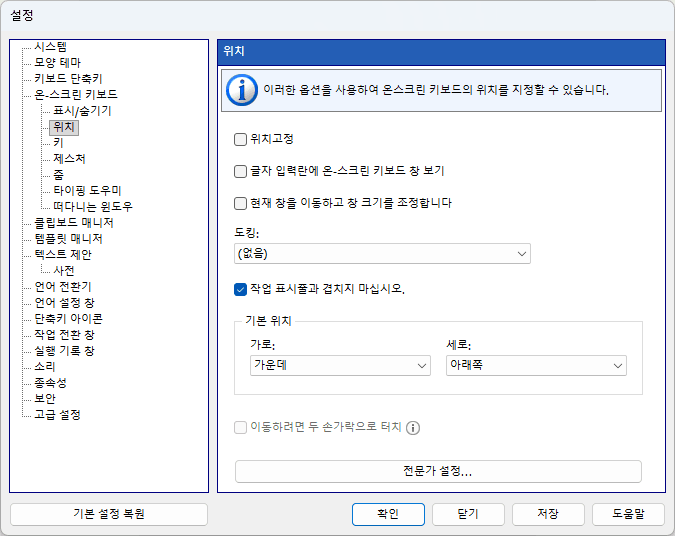Image resolution: width=675 pixels, height=536 pixels.
Task: Enable the 위치고정 checkbox
Action: (240, 139)
